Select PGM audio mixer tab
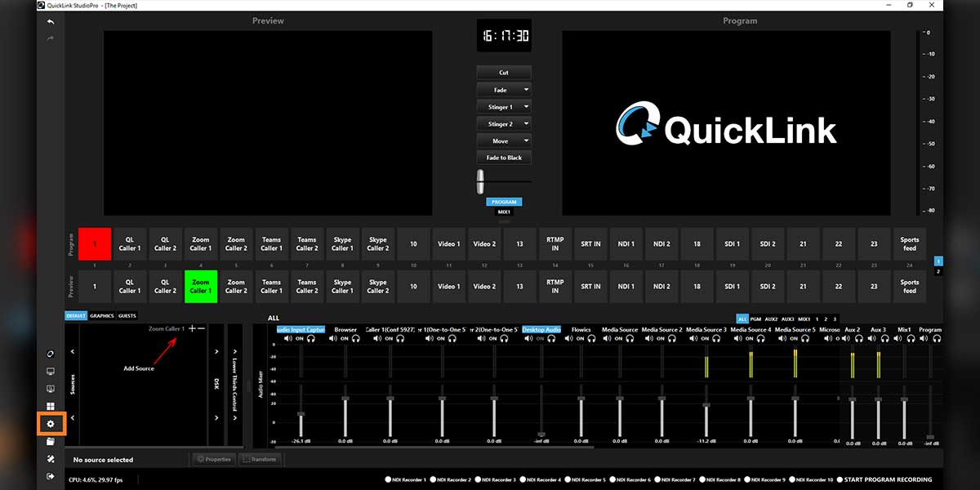The width and height of the screenshot is (980, 490). pos(755,318)
